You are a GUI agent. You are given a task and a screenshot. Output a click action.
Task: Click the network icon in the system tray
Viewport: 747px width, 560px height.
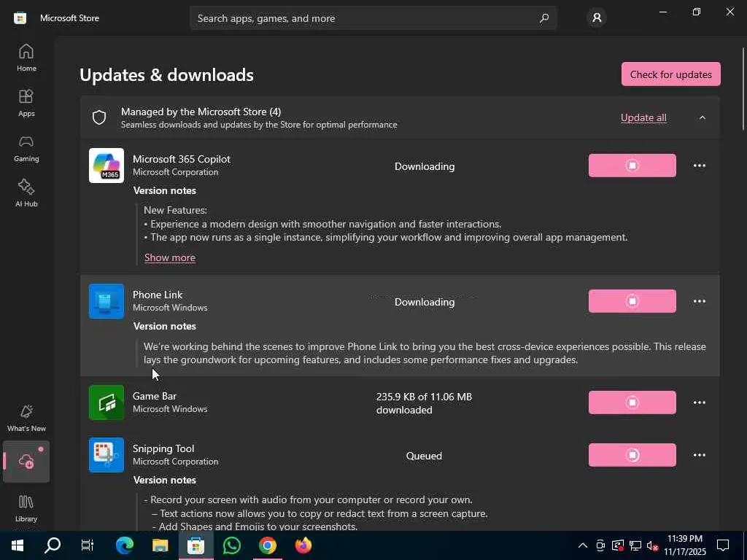point(635,545)
